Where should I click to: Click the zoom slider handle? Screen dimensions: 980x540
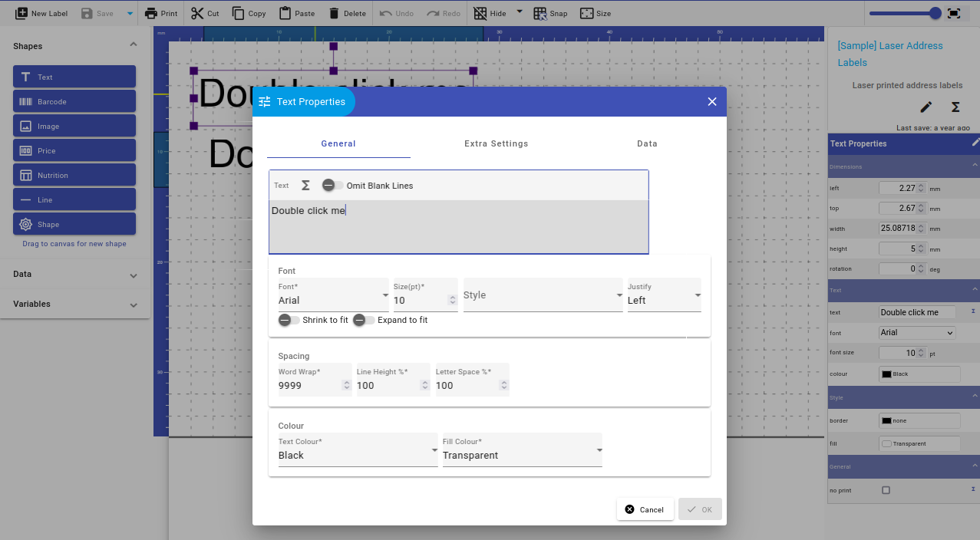[935, 13]
